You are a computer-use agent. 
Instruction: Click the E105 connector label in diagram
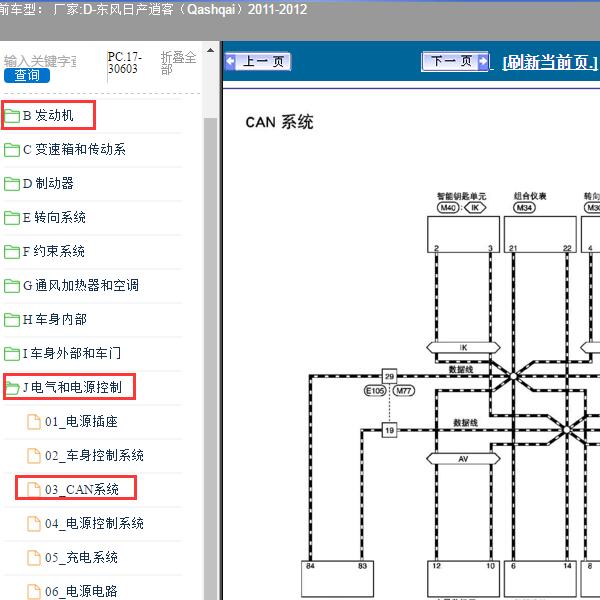point(375,391)
